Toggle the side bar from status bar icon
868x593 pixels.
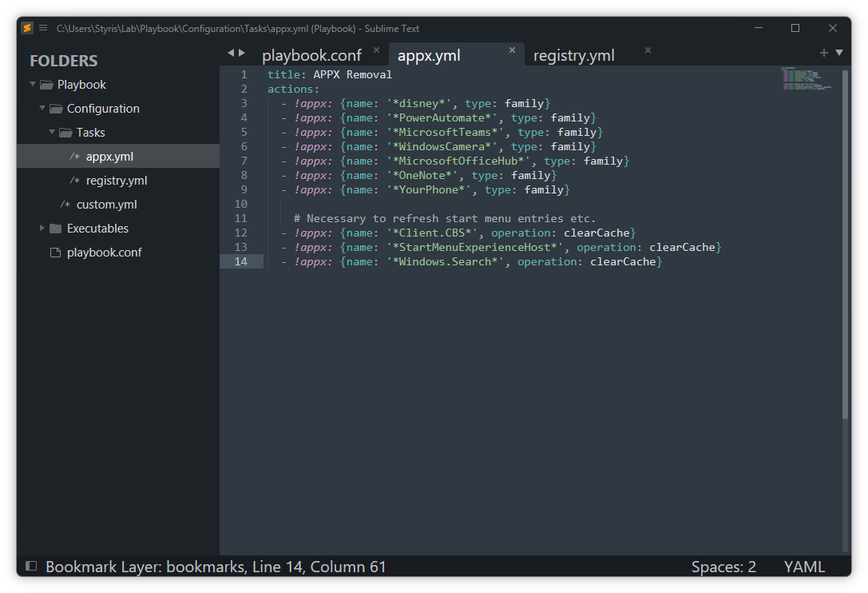click(x=31, y=567)
